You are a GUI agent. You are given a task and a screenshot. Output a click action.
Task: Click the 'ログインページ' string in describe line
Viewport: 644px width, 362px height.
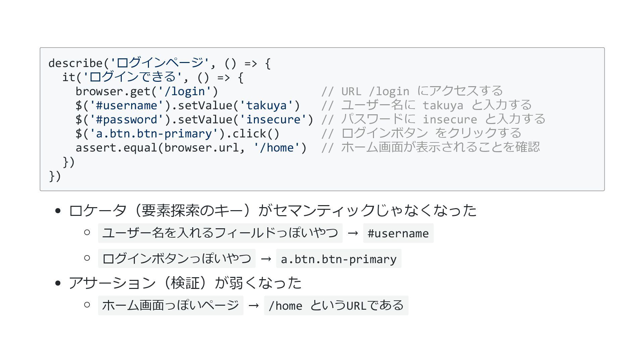click(x=160, y=63)
